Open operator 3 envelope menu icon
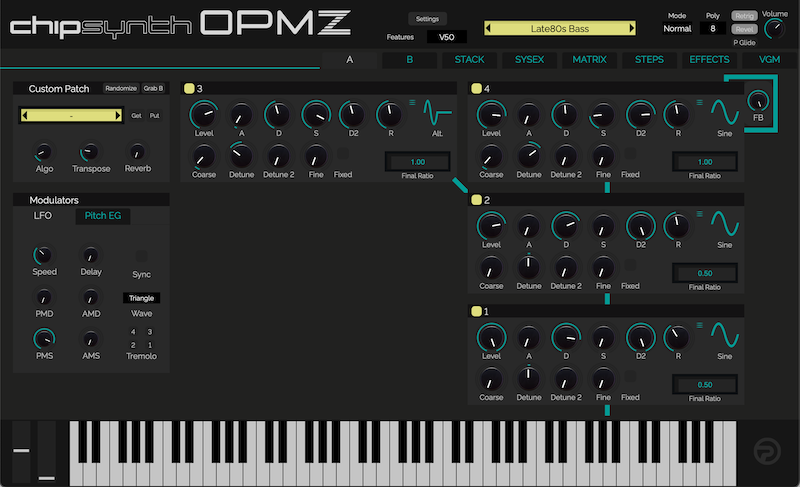Image resolution: width=800 pixels, height=487 pixels. [x=412, y=102]
